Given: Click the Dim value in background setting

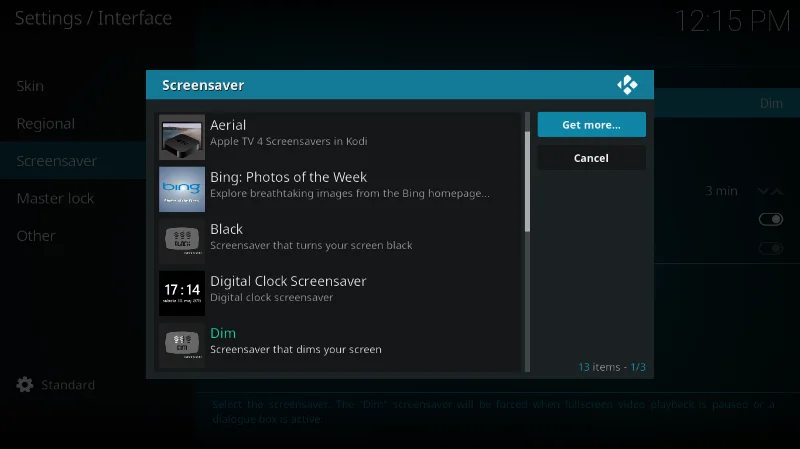Looking at the screenshot, I should point(771,104).
